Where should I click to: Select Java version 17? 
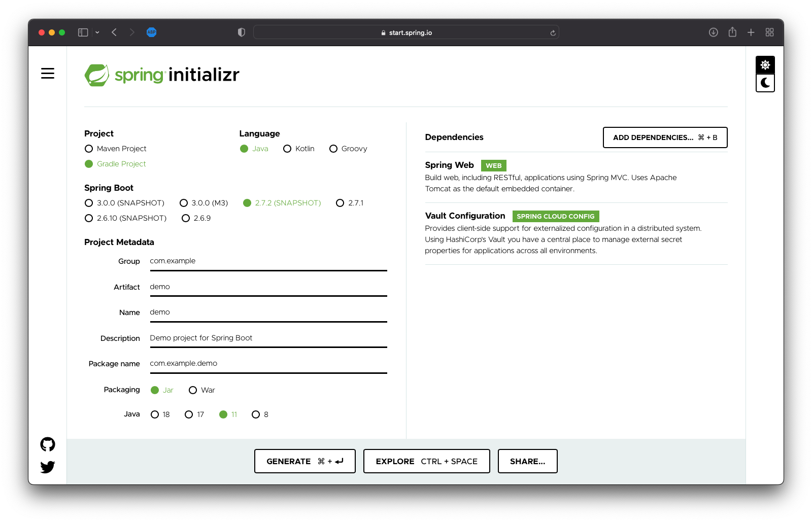[x=194, y=414]
